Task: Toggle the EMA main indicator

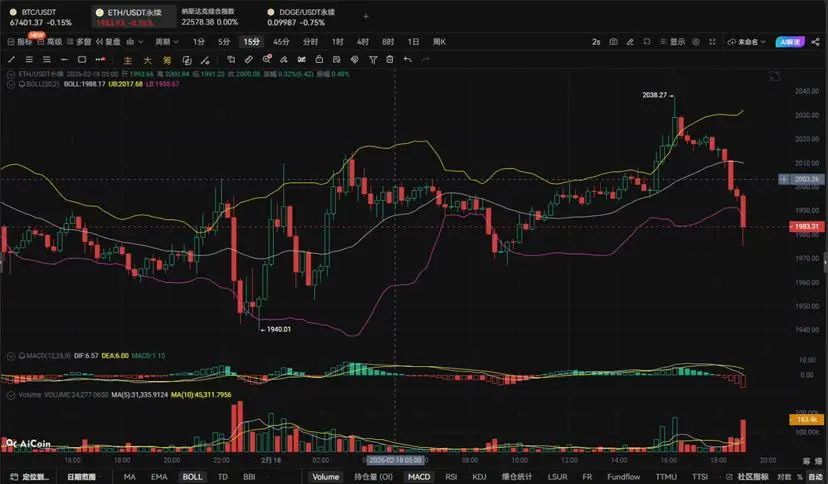Action: tap(159, 477)
